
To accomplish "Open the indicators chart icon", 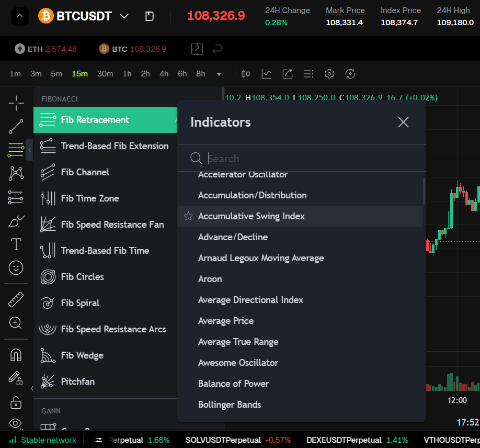I will (267, 74).
